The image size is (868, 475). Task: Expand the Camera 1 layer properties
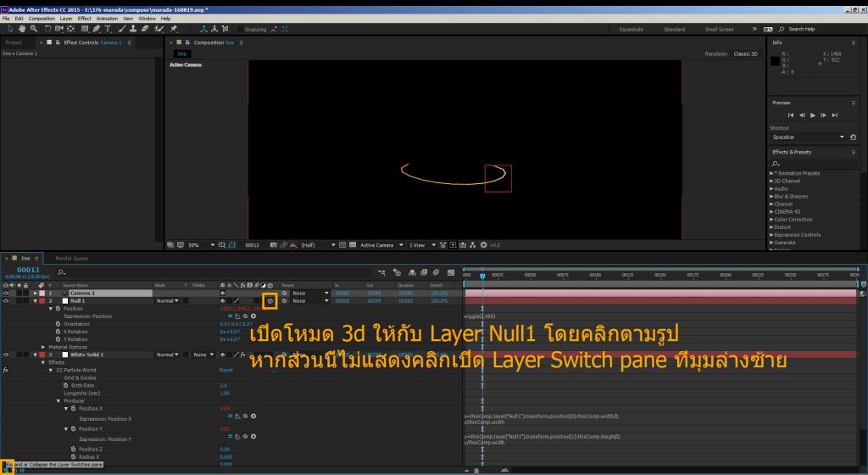36,293
